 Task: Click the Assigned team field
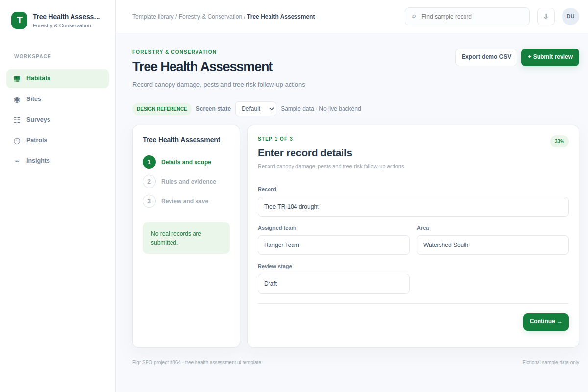click(x=334, y=245)
